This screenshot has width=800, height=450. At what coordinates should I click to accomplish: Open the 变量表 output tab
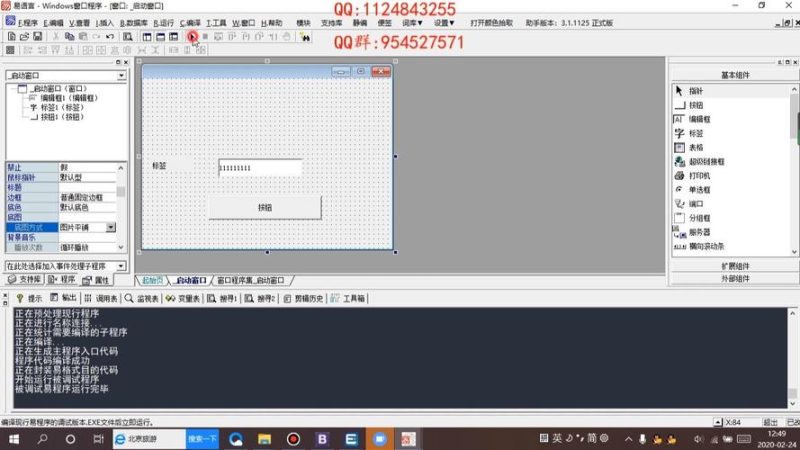[183, 298]
